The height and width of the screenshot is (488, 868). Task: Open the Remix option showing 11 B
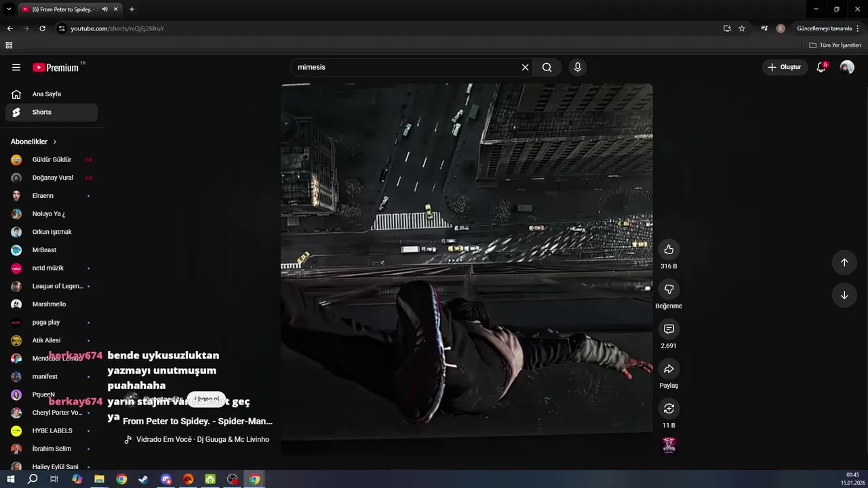669,409
